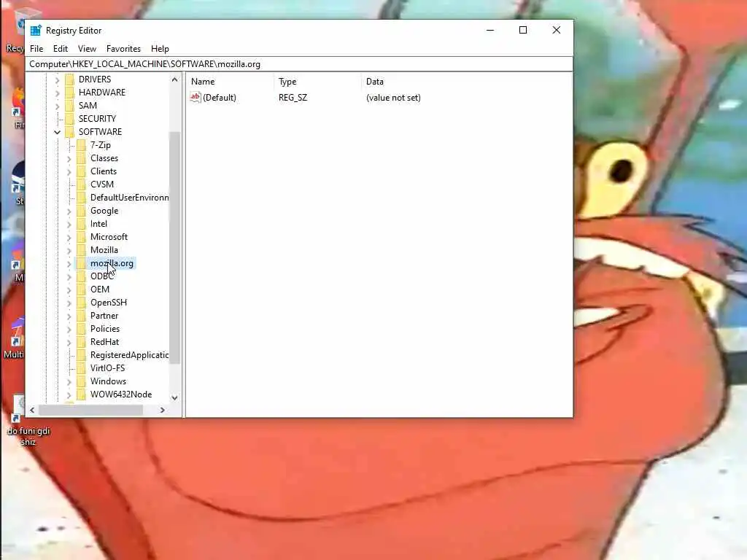
Task: Select the ODBC folder icon
Action: click(82, 276)
